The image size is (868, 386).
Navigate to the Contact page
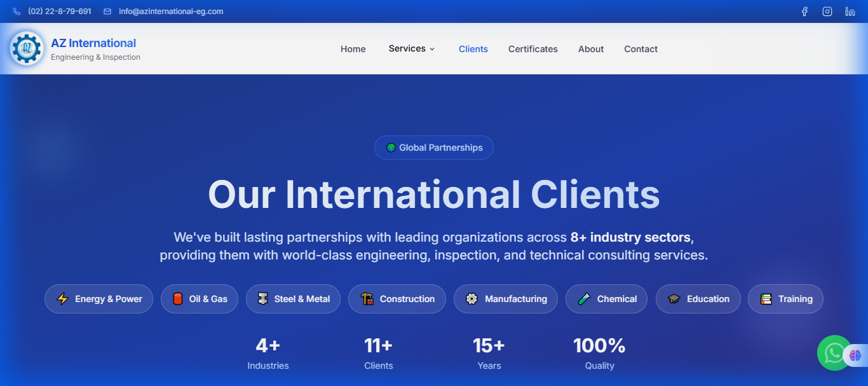[641, 49]
